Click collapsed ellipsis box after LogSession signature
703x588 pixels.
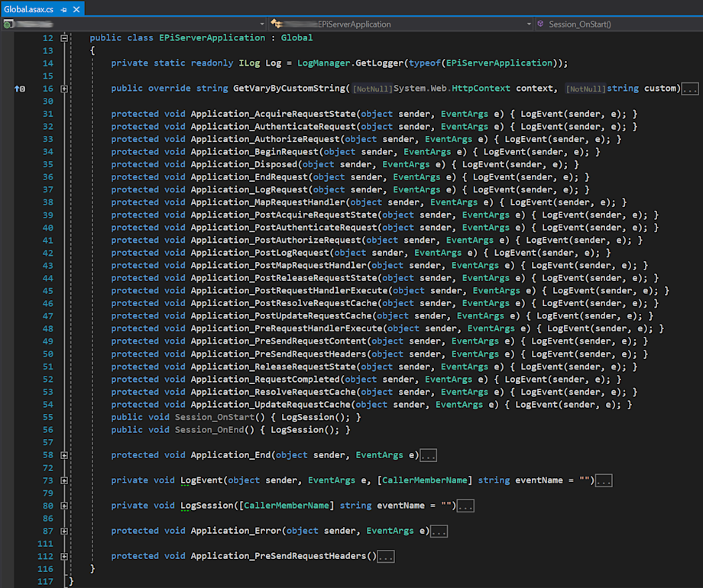465,506
